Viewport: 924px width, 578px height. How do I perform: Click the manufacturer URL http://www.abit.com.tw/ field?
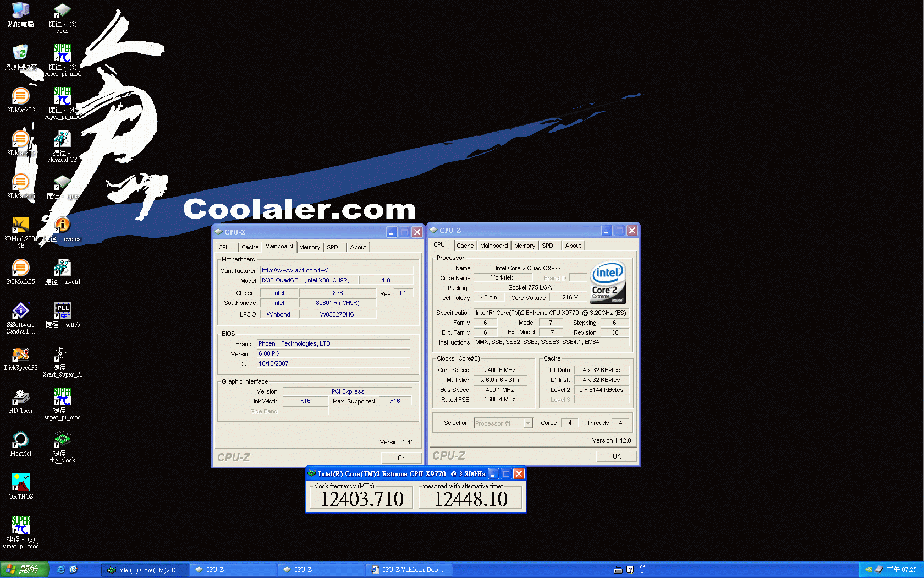click(337, 270)
